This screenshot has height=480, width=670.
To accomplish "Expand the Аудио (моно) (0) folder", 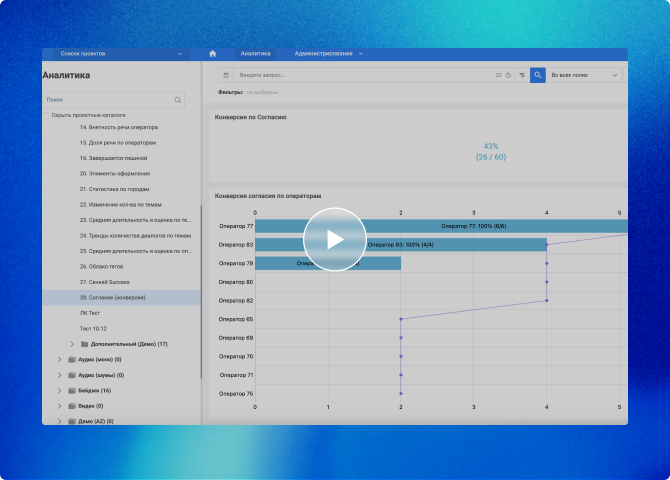I will click(59, 359).
